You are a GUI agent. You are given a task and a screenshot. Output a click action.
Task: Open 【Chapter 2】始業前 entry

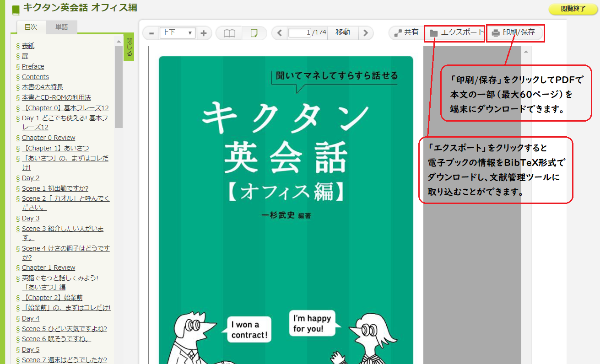pyautogui.click(x=52, y=298)
